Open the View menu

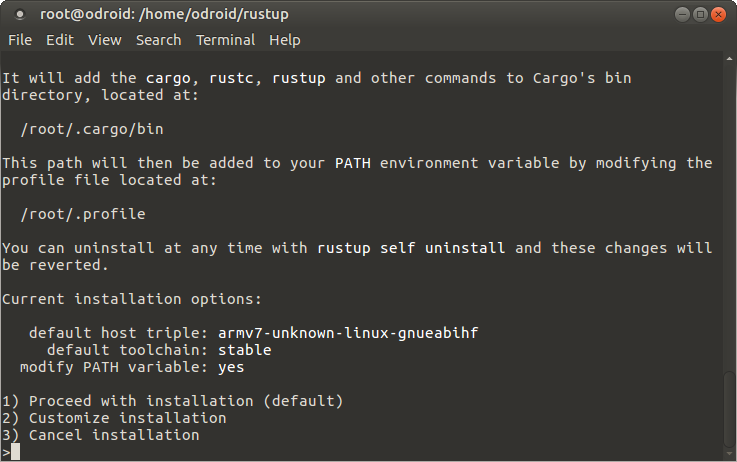click(104, 40)
